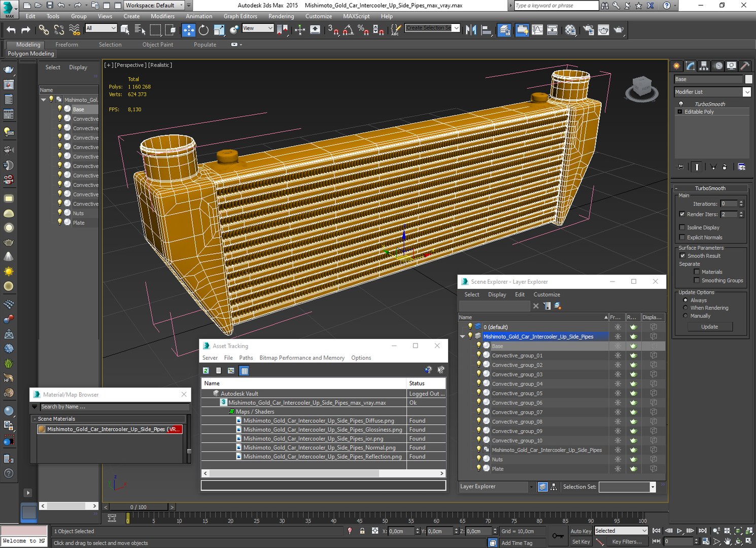
Task: Enable the Explicit Normals checkbox
Action: click(682, 237)
